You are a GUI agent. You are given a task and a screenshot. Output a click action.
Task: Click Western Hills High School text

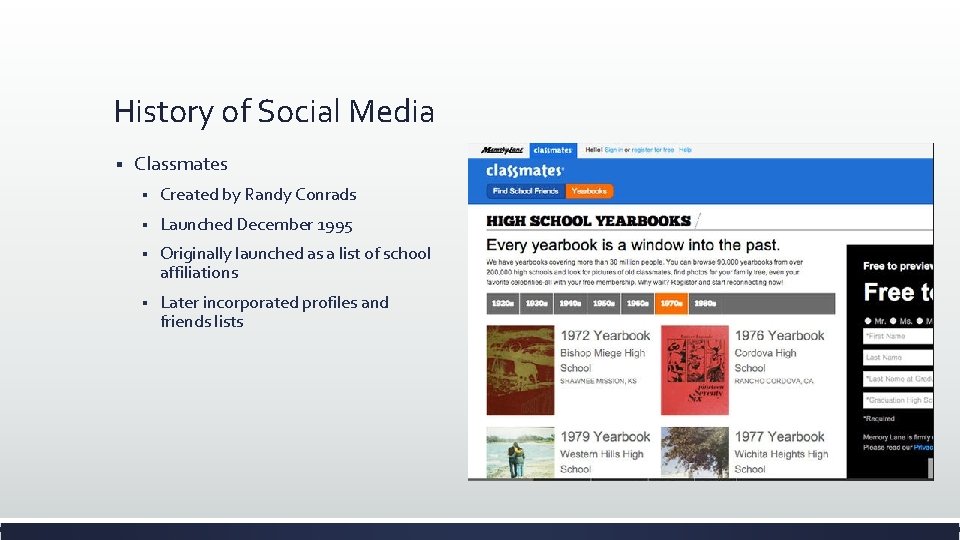tap(602, 462)
